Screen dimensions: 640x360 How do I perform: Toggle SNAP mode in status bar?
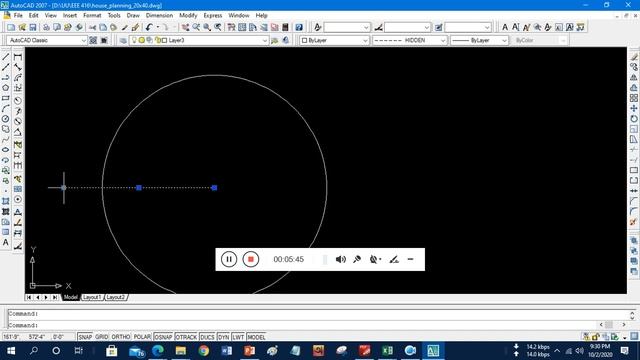tap(85, 337)
